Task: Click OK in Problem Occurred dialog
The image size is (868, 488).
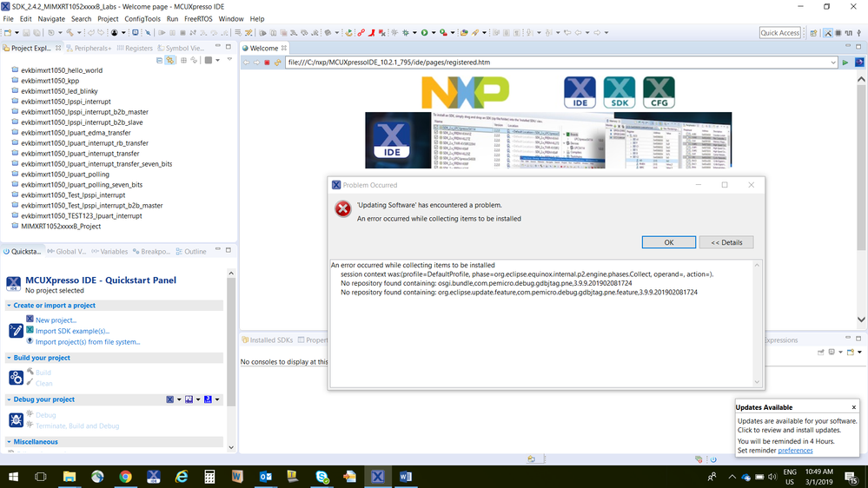Action: tap(669, 242)
